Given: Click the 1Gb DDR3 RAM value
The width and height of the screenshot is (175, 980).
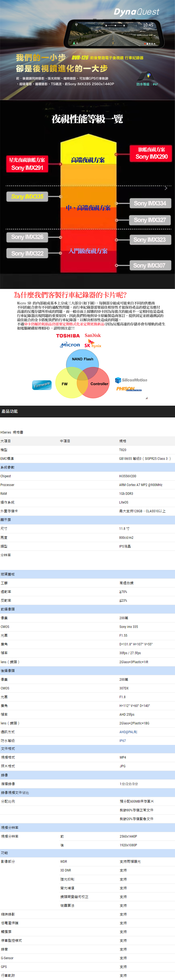Looking at the screenshot, I should (127, 493).
